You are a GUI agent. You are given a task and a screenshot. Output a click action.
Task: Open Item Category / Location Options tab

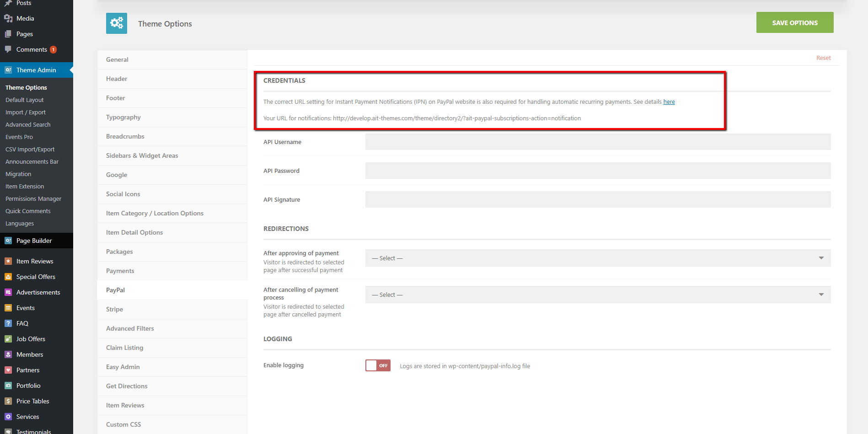[x=172, y=213]
